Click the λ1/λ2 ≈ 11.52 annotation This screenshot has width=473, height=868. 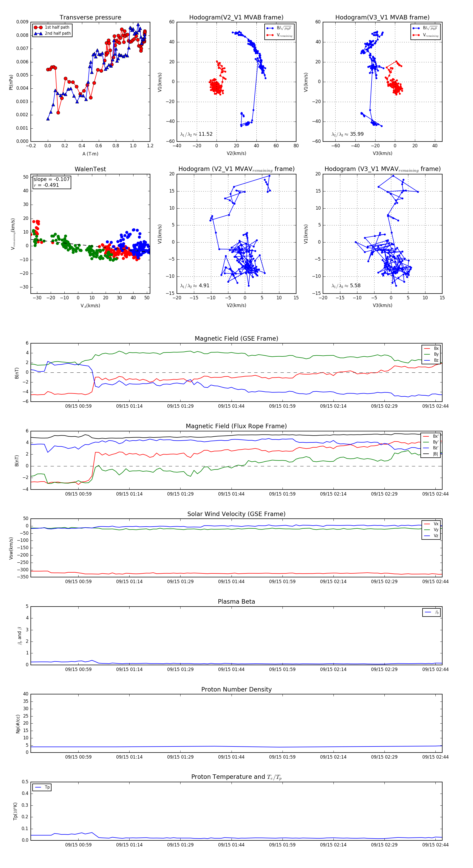[x=196, y=134]
